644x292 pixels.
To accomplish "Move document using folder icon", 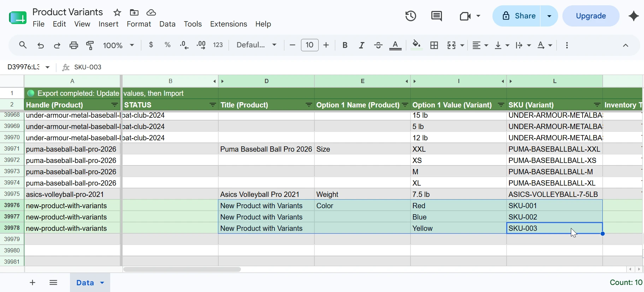I will tap(134, 13).
